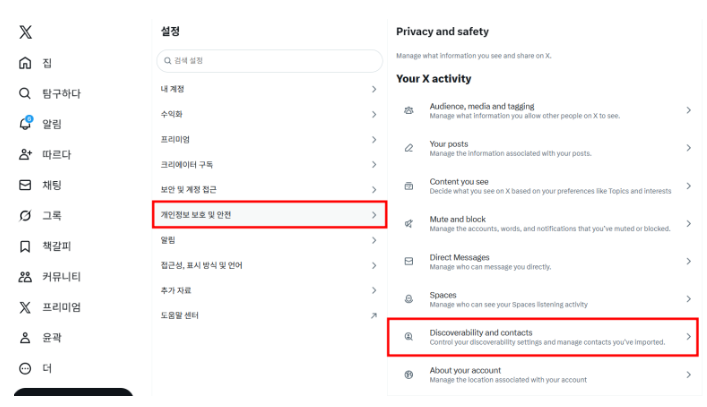Click the 더 more circle icon

point(26,368)
